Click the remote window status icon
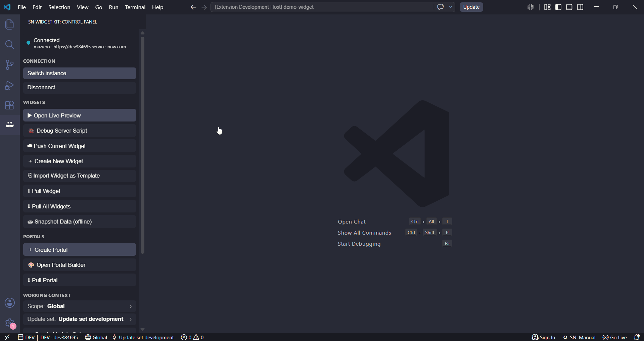The height and width of the screenshot is (341, 644). click(7, 337)
